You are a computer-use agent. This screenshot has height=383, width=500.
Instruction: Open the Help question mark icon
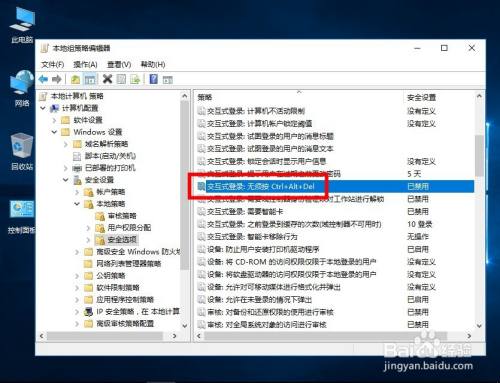[154, 79]
